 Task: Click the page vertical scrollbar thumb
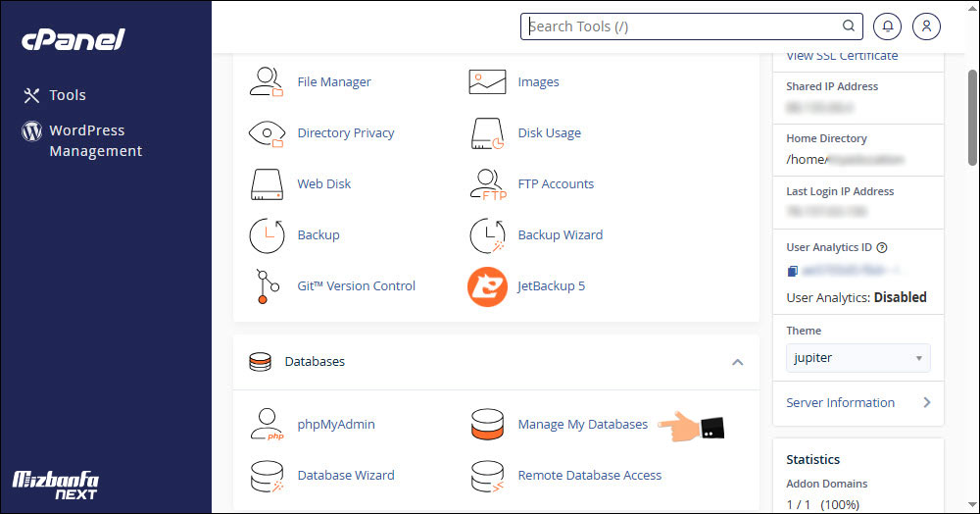[x=972, y=117]
